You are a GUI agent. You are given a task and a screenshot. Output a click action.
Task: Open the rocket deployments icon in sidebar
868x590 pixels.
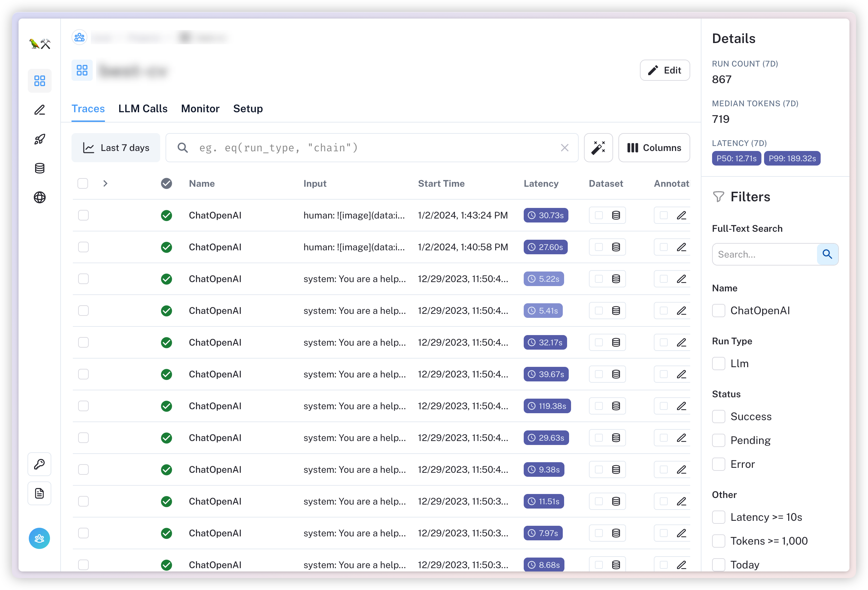tap(40, 139)
